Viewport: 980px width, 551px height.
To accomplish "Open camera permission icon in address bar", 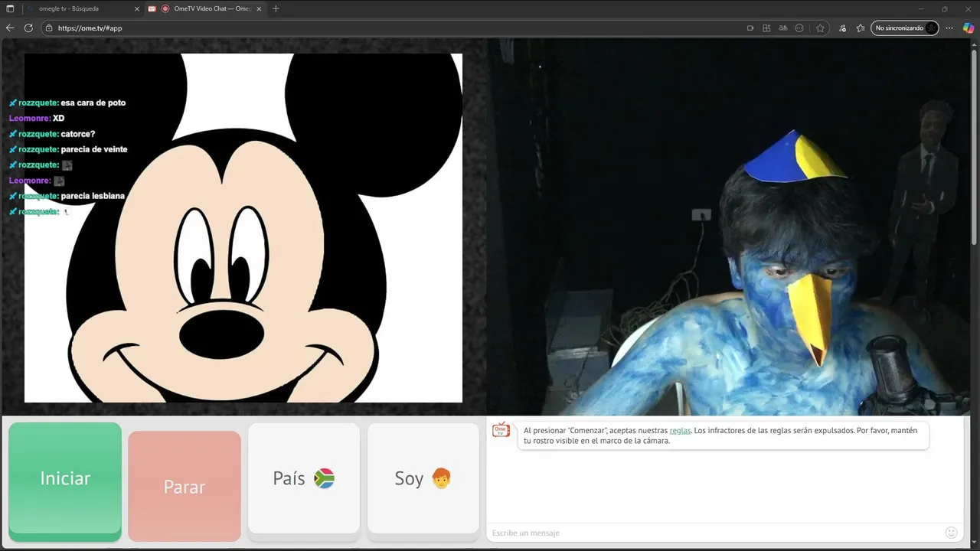I will (750, 28).
